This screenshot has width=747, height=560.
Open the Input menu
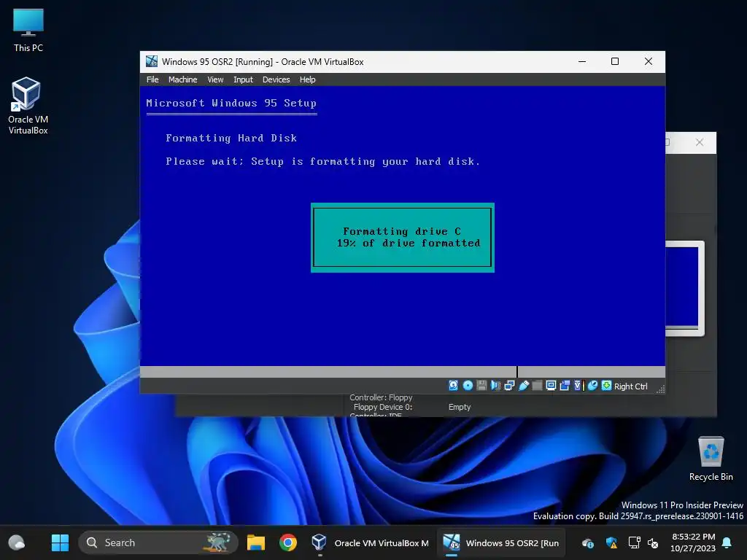click(x=243, y=79)
